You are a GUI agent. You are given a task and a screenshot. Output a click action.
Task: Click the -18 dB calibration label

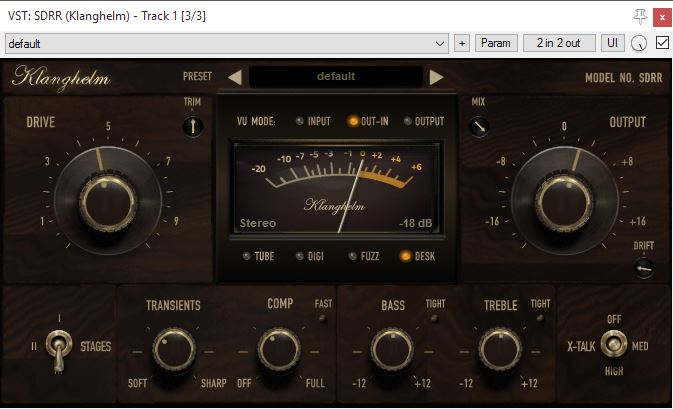point(415,223)
